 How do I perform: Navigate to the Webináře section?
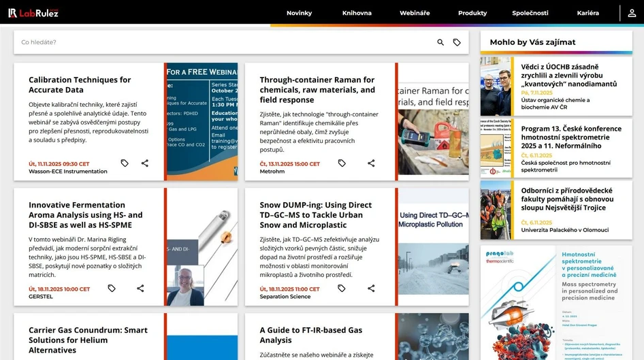[415, 13]
